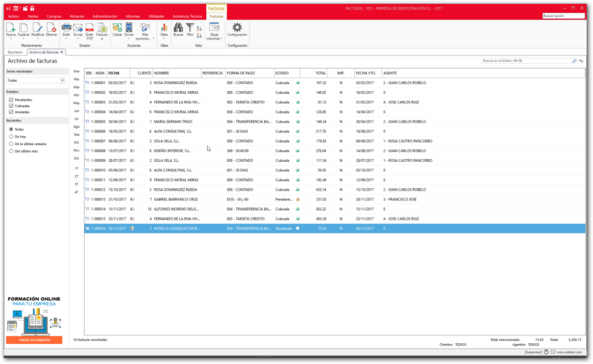Screen dimensions: 593x364
Task: Uncheck the Pendientes status checkbox
Action: coord(11,99)
